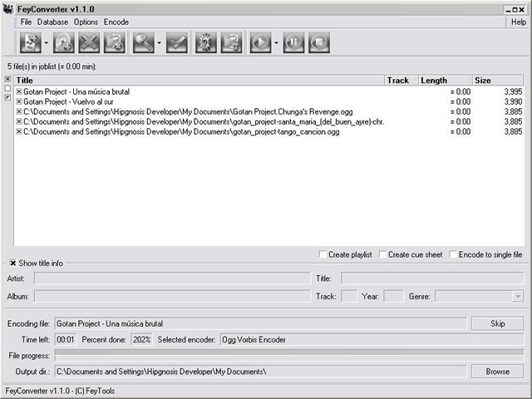This screenshot has height=399, width=532.
Task: Click the Skip button
Action: coord(497,323)
